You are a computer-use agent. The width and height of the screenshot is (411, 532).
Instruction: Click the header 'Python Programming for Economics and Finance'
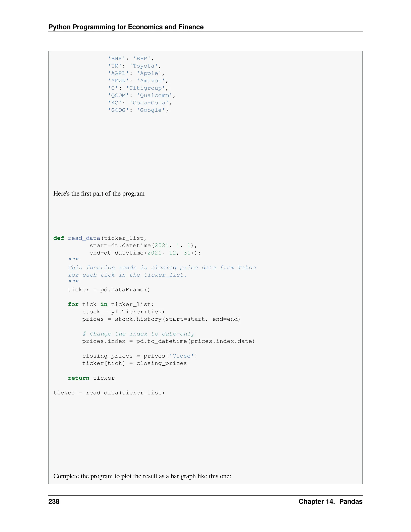point(126,27)
